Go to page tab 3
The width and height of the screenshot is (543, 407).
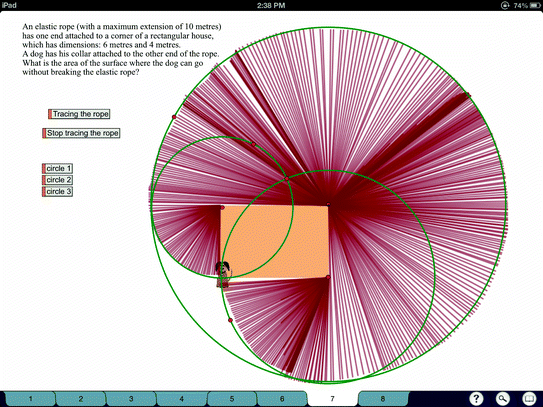click(131, 399)
